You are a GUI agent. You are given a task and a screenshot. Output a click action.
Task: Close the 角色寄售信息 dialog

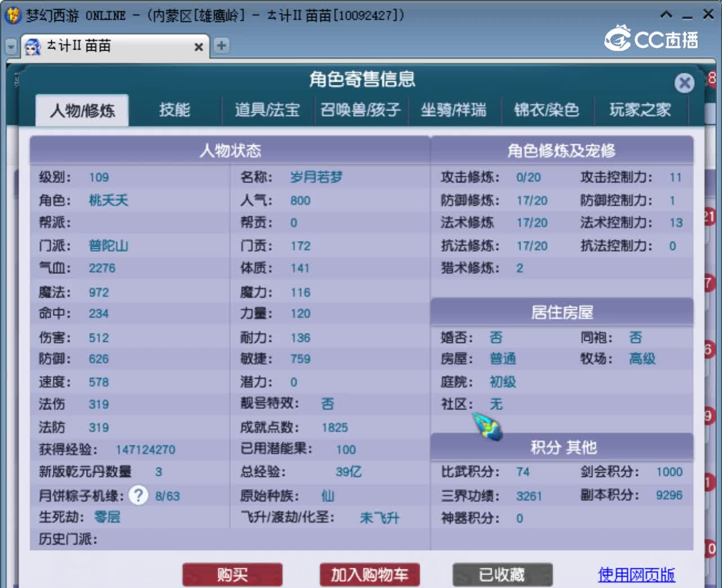[684, 84]
